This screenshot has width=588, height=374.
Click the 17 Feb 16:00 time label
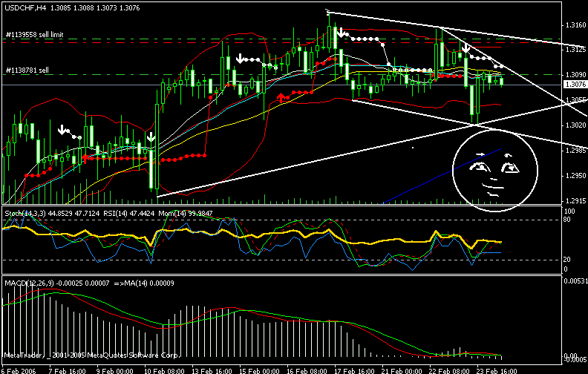click(354, 371)
